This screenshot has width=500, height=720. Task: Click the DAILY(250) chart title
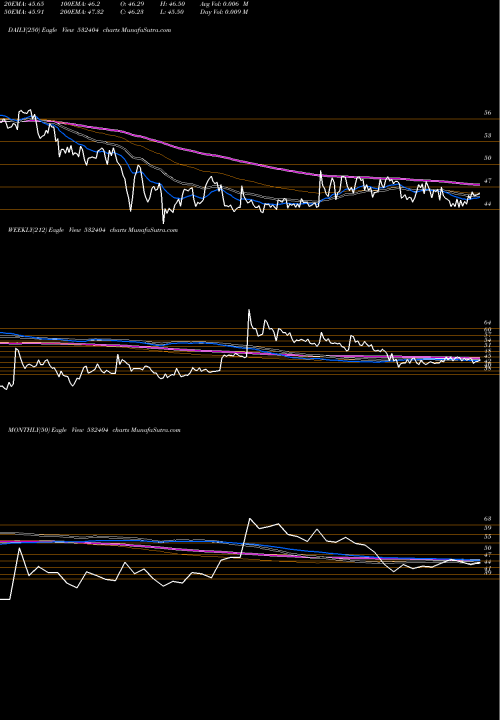(90, 30)
